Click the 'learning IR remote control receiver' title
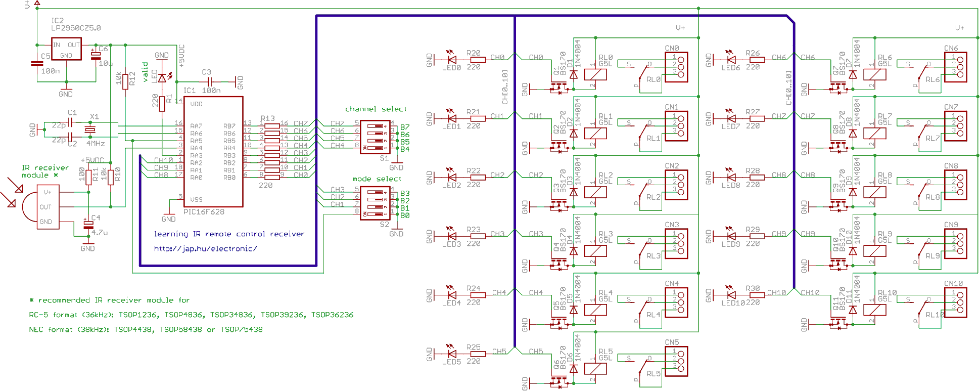 click(229, 234)
